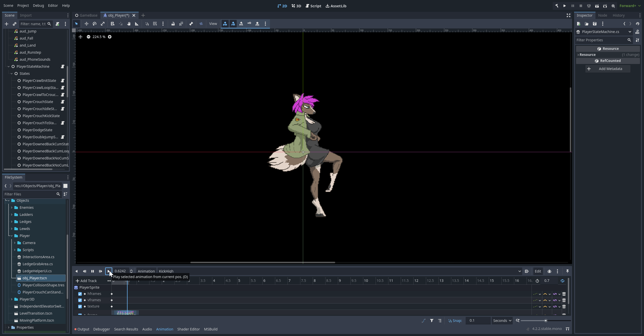Instantiate child scene via link icon
The height and width of the screenshot is (336, 644).
click(14, 24)
